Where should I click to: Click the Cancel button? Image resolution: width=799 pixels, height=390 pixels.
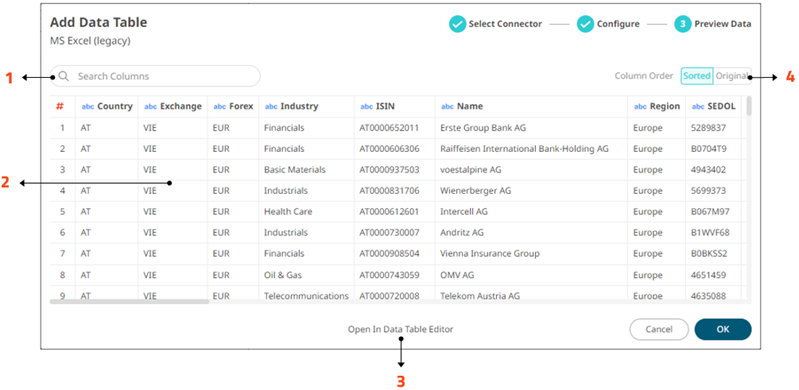(659, 329)
